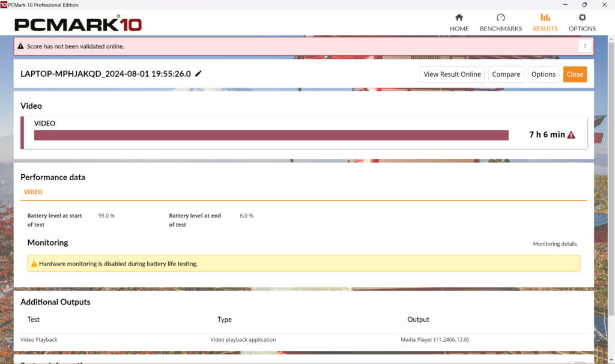
Task: Select the Results bar chart icon
Action: pos(545,18)
